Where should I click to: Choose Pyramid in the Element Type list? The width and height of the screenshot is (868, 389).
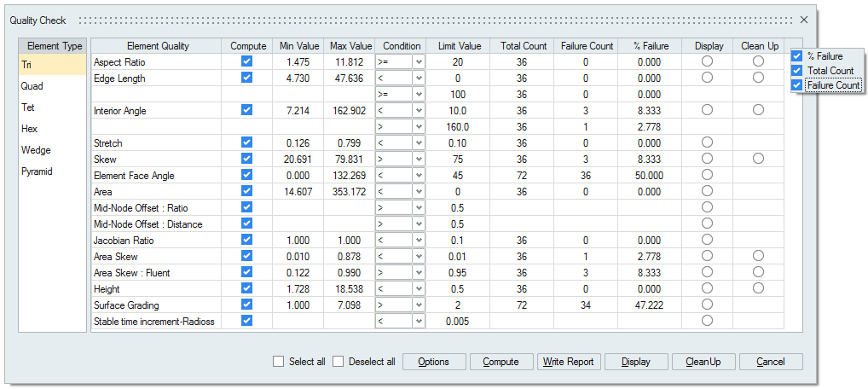38,171
